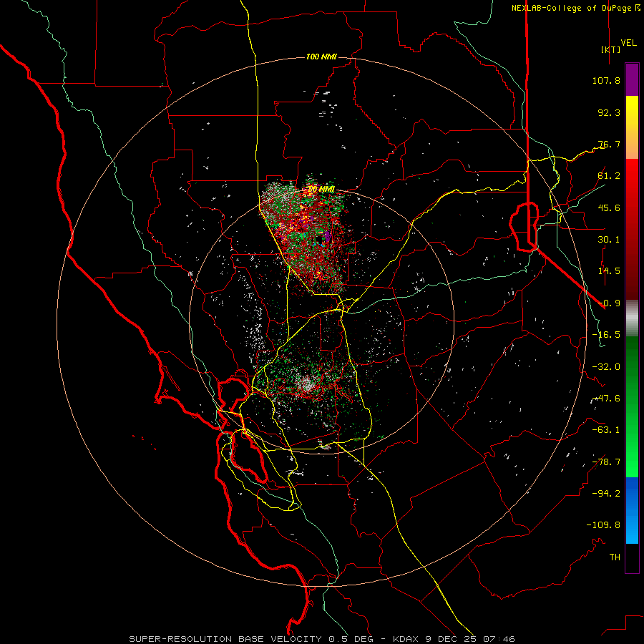Click the -109.8 legend value
Screen dimensions: 644x644
coord(603,525)
